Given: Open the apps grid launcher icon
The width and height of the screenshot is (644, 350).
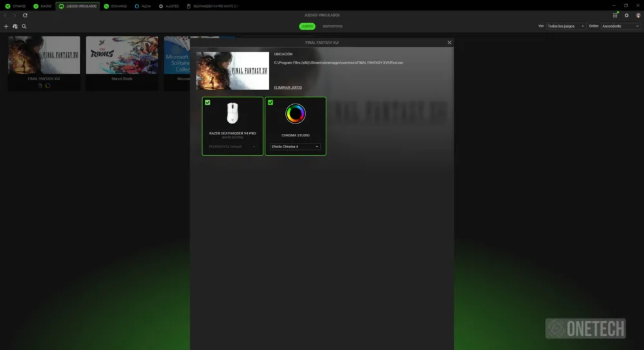Looking at the screenshot, I should 615,15.
